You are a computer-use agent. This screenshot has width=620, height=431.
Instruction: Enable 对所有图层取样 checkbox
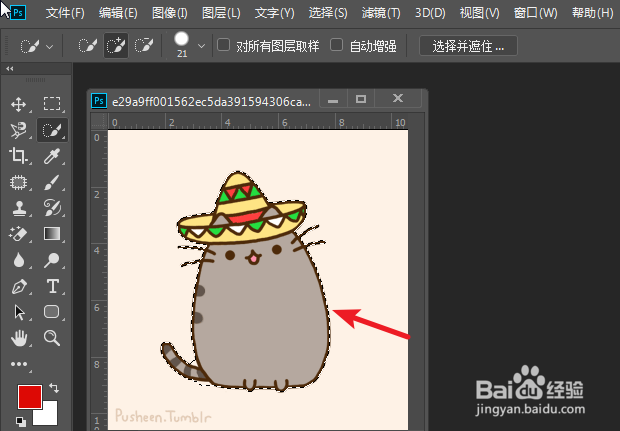coord(224,45)
